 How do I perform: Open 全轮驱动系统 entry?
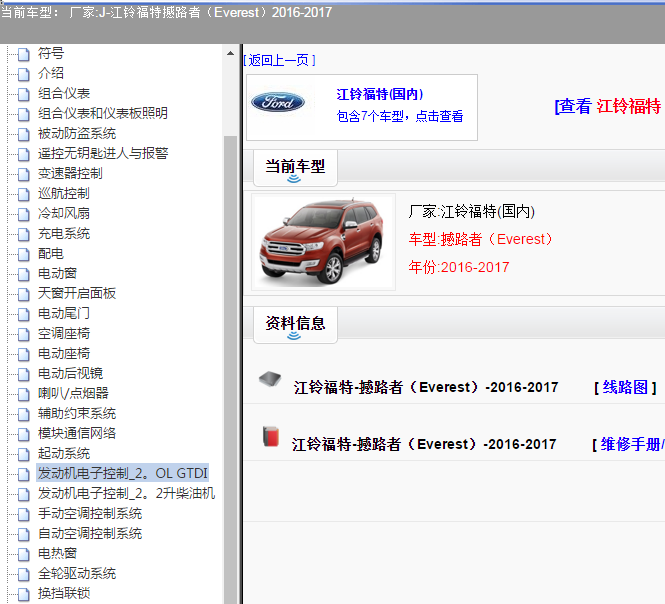click(x=76, y=573)
